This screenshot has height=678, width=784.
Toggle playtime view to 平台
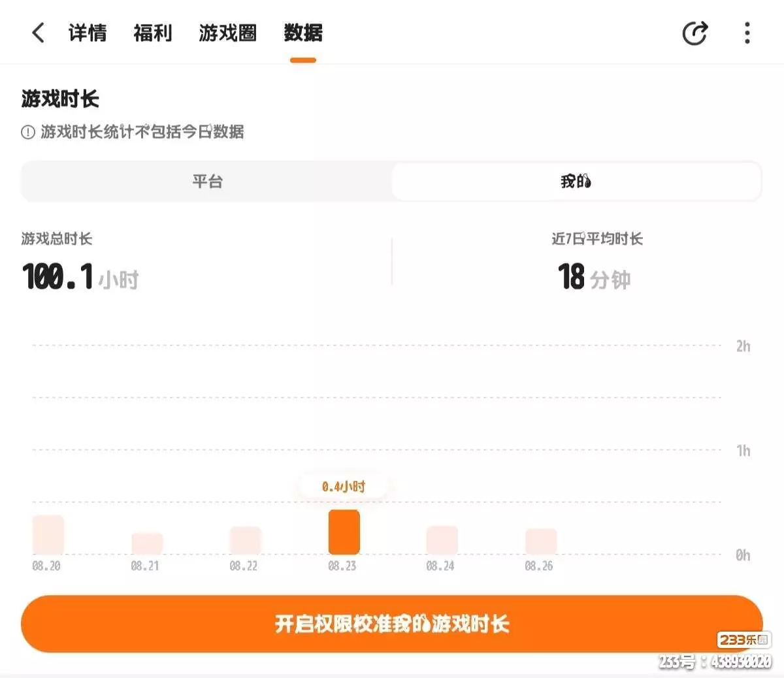click(x=207, y=182)
